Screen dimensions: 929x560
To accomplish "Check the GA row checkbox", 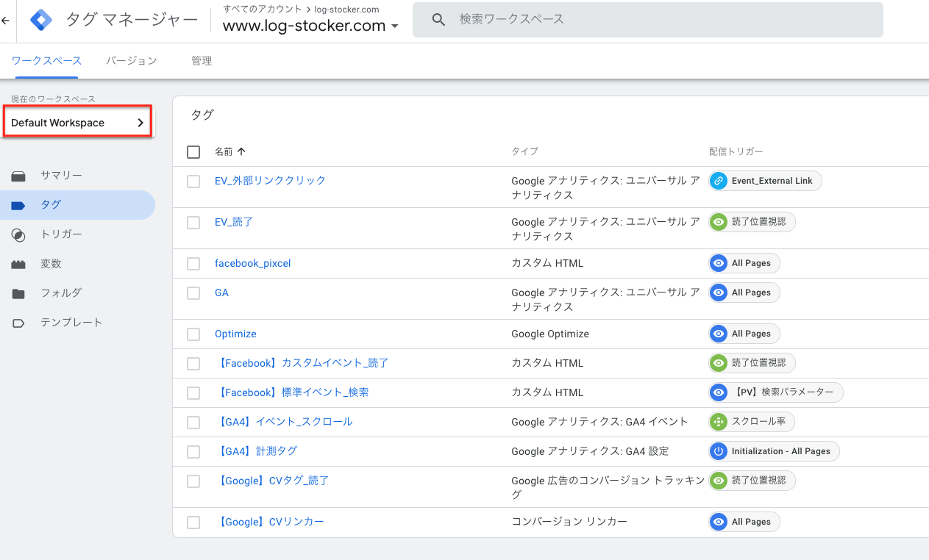I will tap(193, 292).
